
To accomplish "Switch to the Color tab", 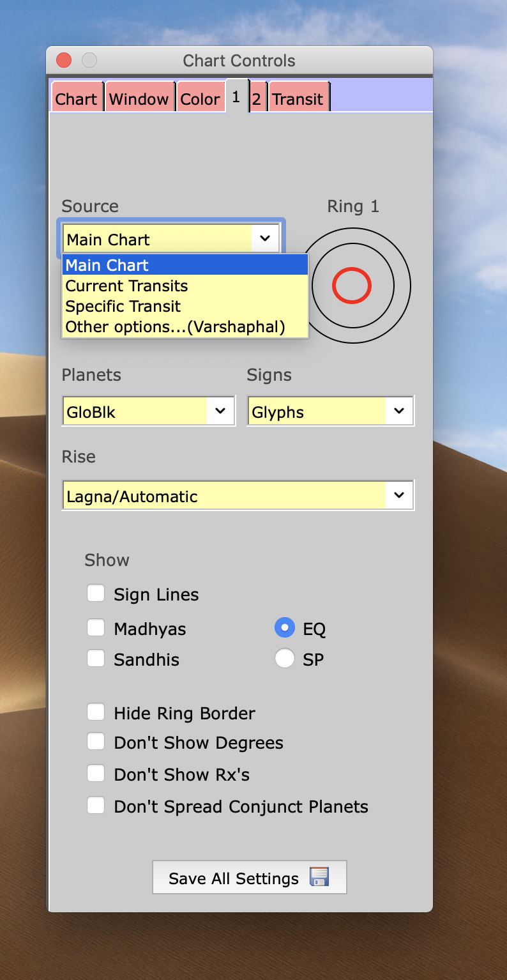I will click(200, 99).
